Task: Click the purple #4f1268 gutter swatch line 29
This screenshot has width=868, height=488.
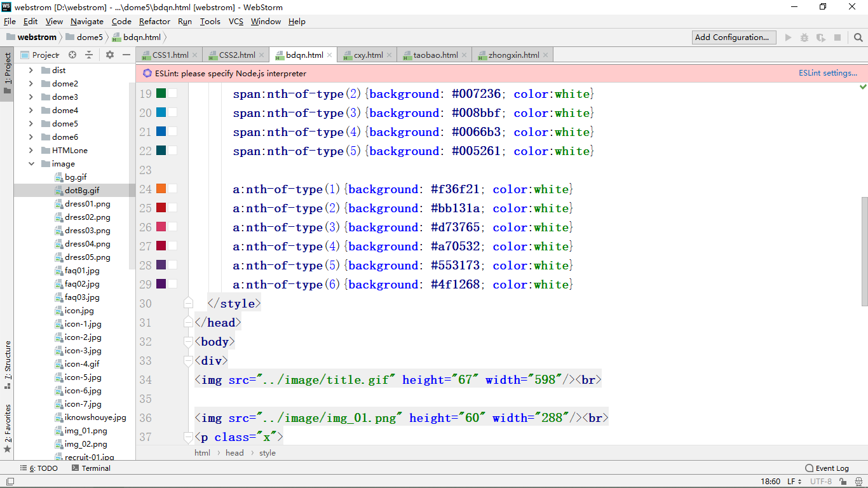Action: pyautogui.click(x=161, y=284)
